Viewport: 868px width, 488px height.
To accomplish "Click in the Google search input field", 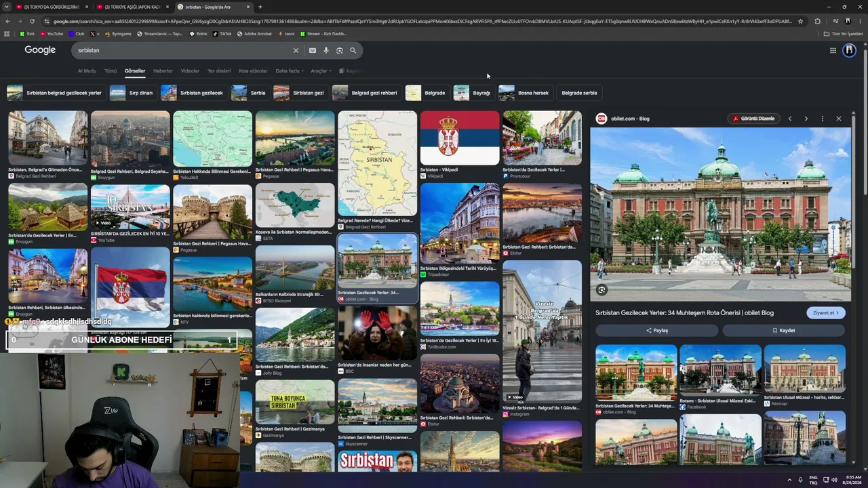I will 183,50.
